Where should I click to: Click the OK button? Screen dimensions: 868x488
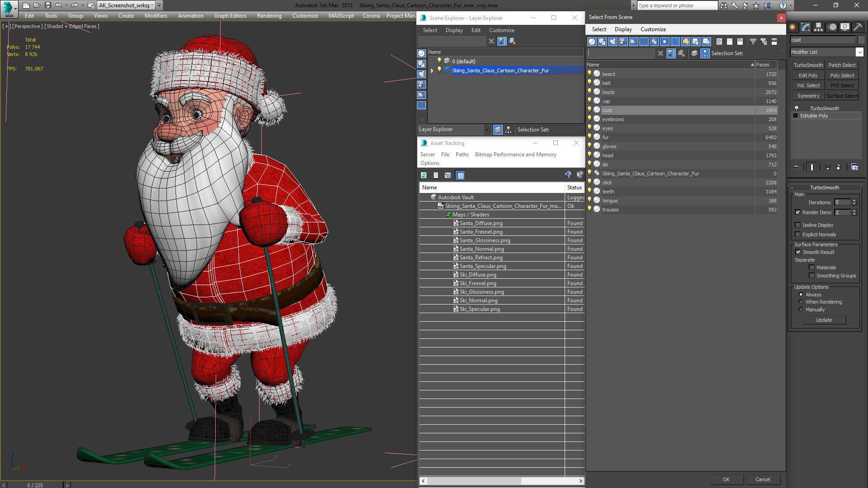pyautogui.click(x=726, y=479)
